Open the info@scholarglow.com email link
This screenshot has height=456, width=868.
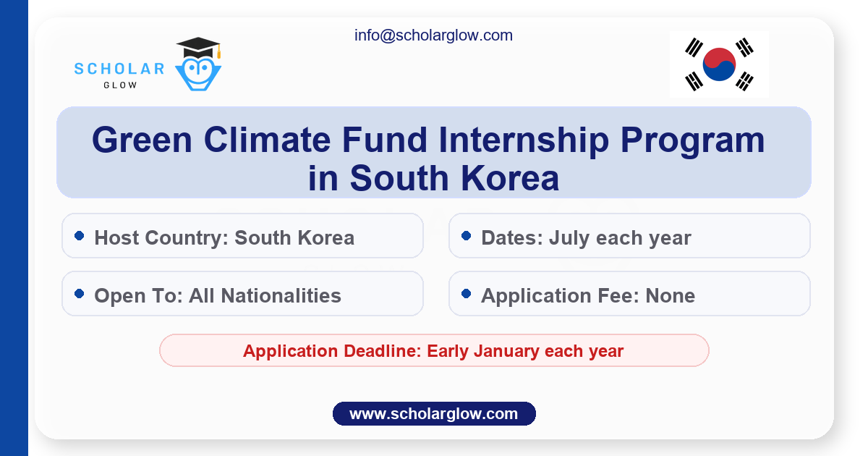click(x=433, y=35)
